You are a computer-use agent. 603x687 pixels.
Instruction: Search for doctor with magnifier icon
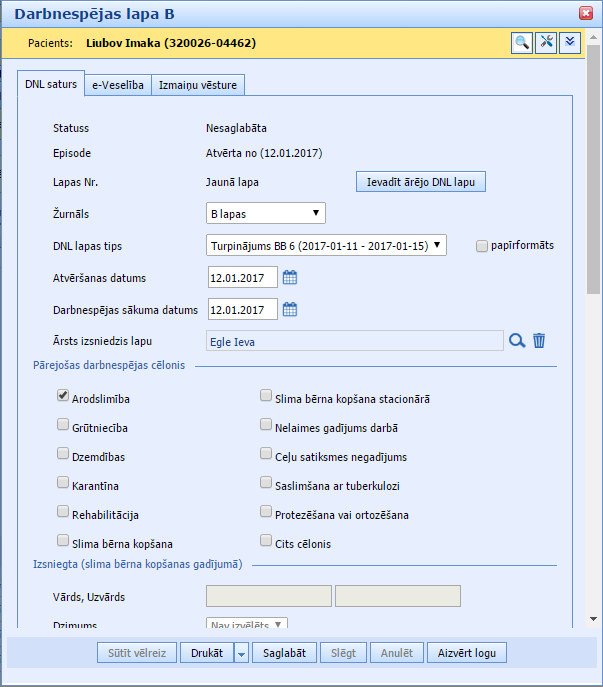(517, 341)
